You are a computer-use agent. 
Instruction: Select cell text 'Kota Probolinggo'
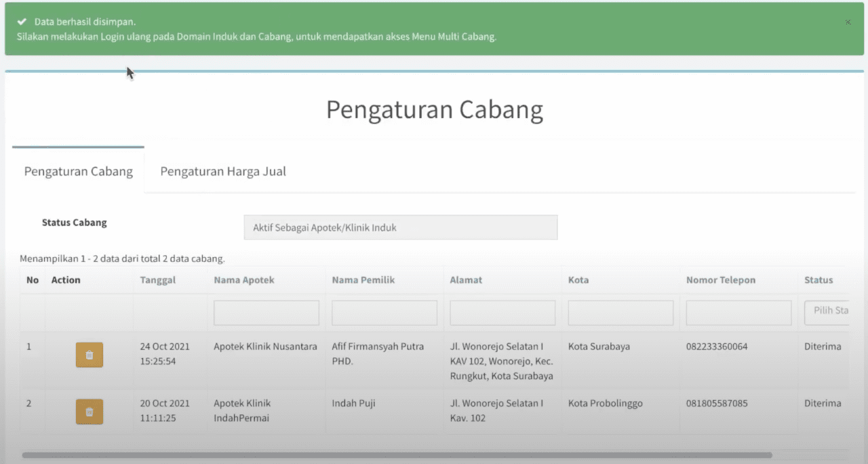606,404
